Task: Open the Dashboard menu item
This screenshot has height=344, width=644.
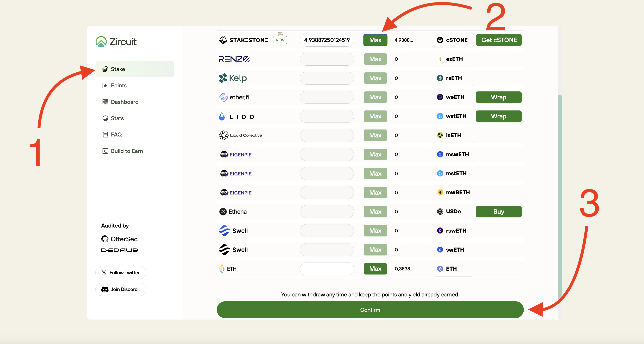Action: pos(124,102)
